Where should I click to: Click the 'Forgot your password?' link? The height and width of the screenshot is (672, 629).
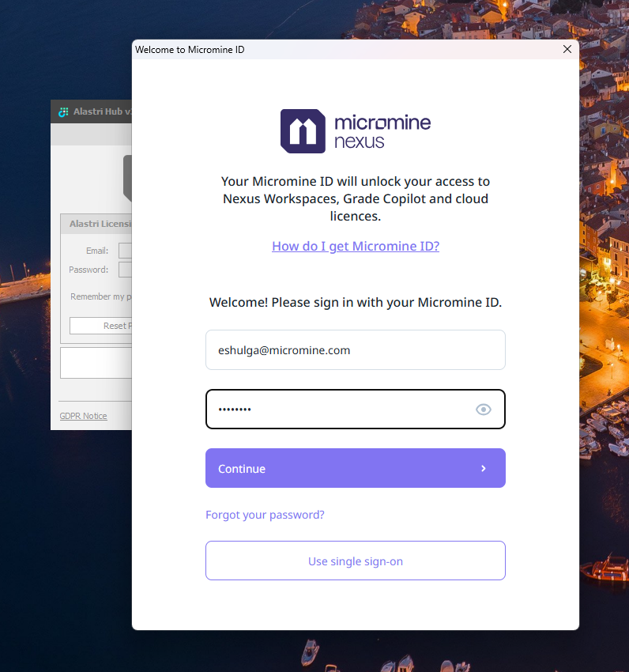[265, 515]
